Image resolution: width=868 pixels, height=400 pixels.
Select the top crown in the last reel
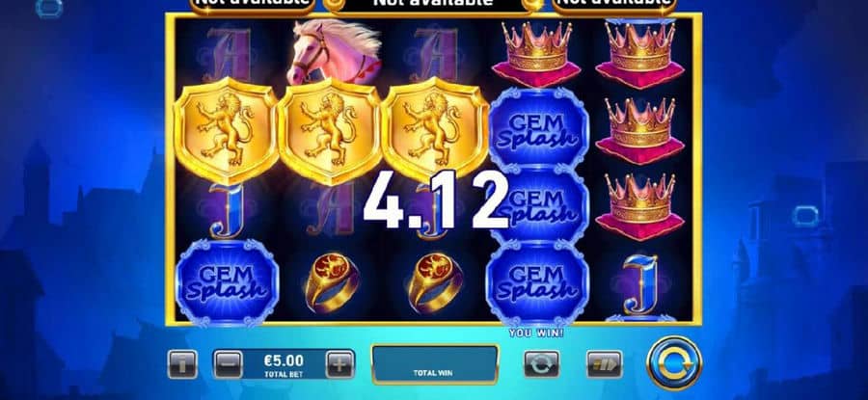click(x=640, y=54)
